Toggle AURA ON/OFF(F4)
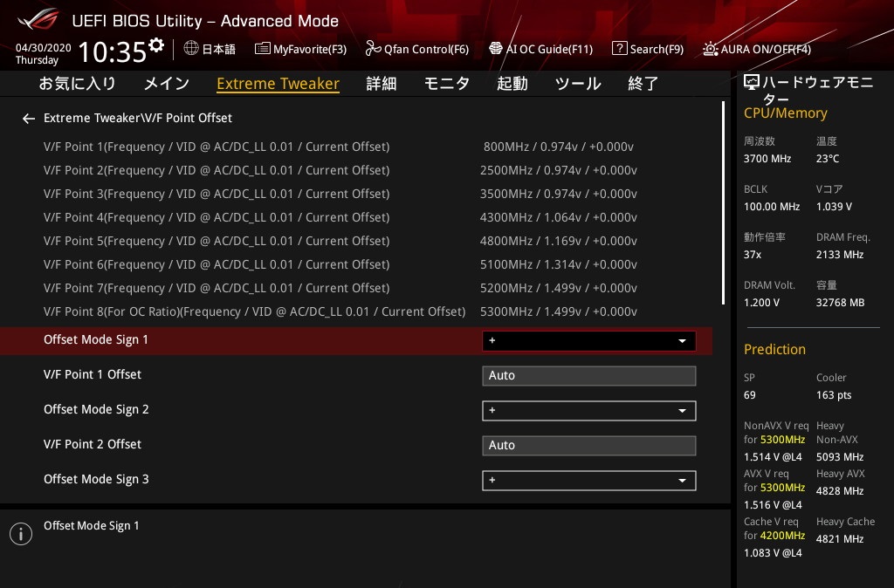Viewport: 894px width, 588px height. [x=757, y=49]
